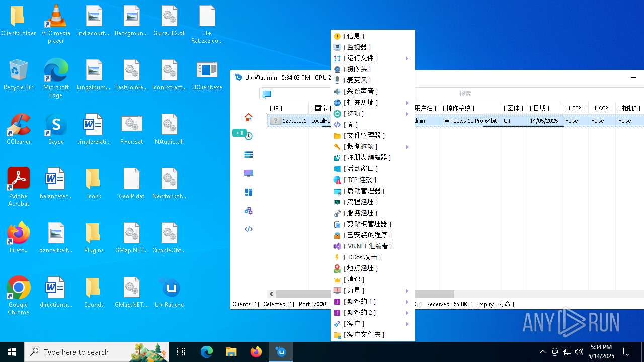Open the VB.NET 汇编者 entry
Viewport: 644px width, 362px height.
click(372, 246)
